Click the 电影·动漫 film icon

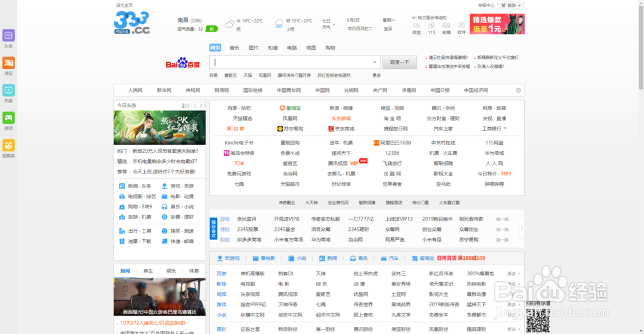(164, 196)
